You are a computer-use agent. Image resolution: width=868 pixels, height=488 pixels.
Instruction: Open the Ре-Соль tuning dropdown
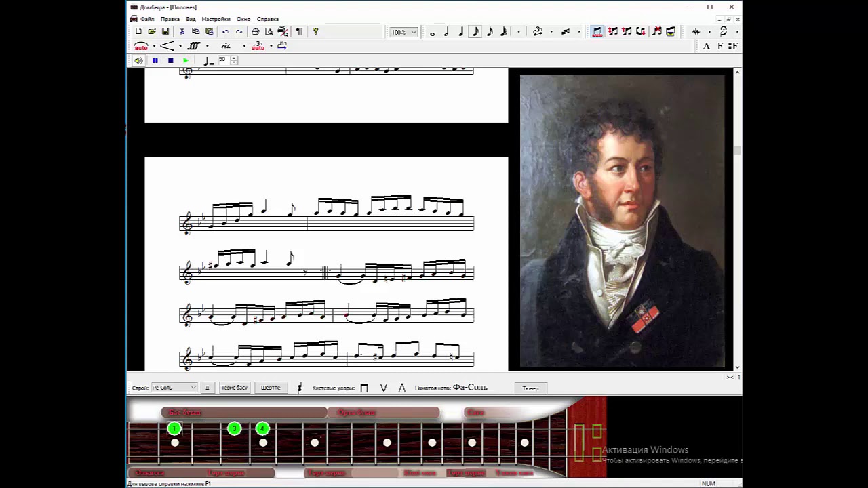(174, 388)
